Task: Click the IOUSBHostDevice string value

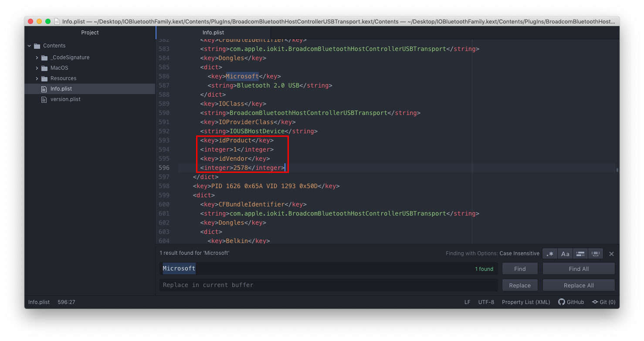Action: coord(257,131)
